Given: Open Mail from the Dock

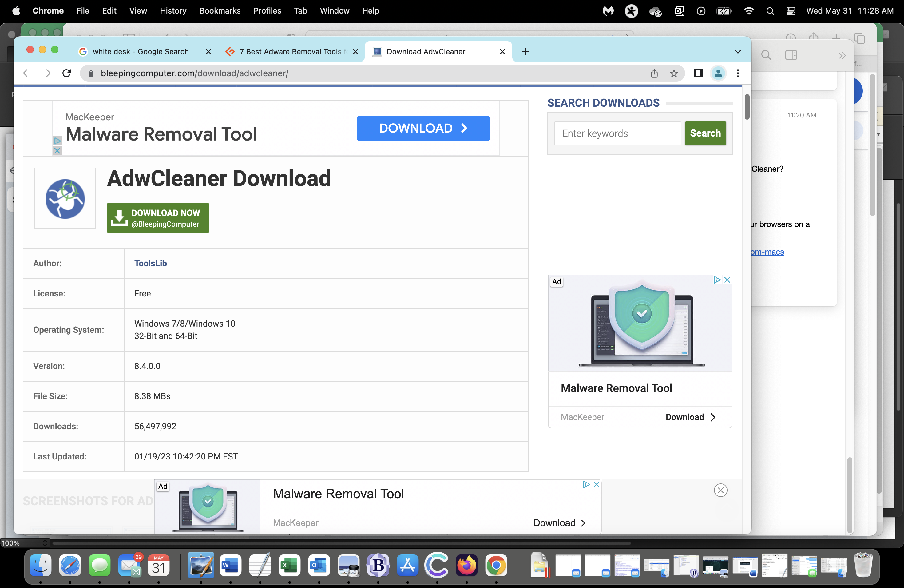Looking at the screenshot, I should pyautogui.click(x=129, y=566).
